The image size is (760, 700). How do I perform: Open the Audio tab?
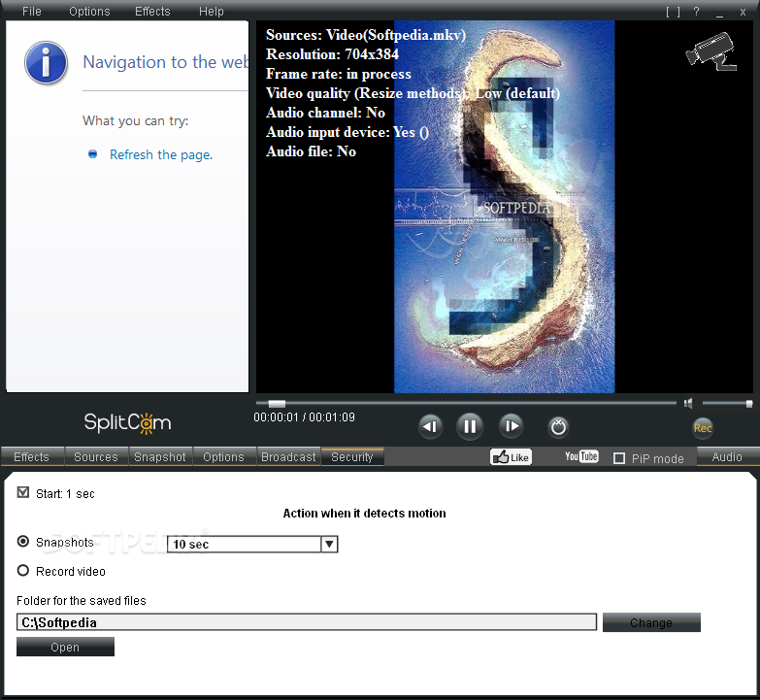click(728, 456)
